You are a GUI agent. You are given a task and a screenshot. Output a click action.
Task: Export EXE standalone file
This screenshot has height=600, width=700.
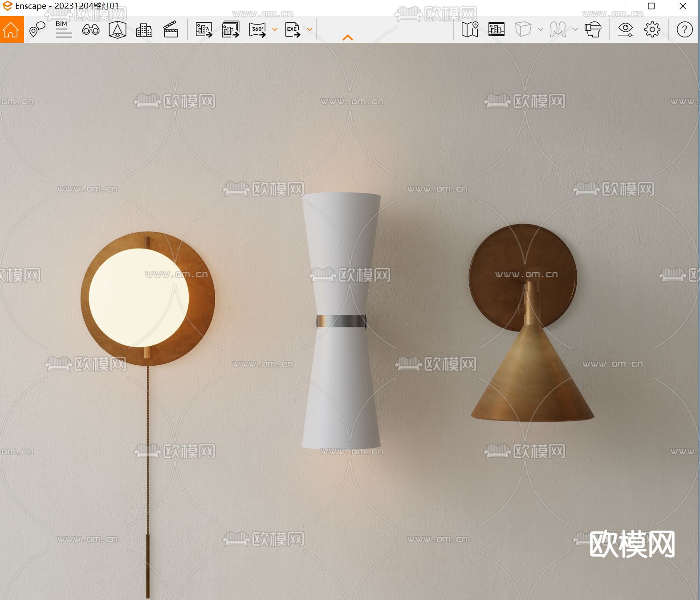point(293,30)
